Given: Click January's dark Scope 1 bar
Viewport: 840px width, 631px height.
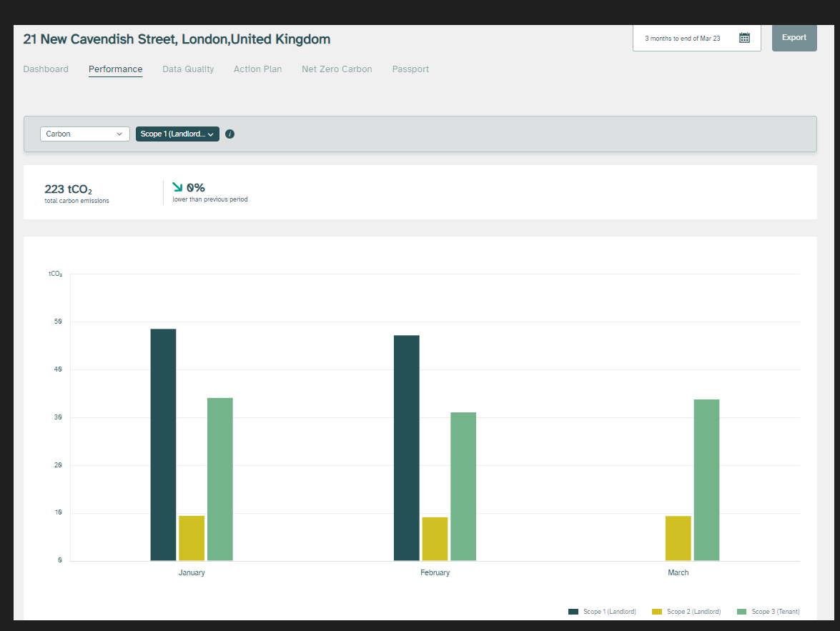Looking at the screenshot, I should (x=163, y=444).
